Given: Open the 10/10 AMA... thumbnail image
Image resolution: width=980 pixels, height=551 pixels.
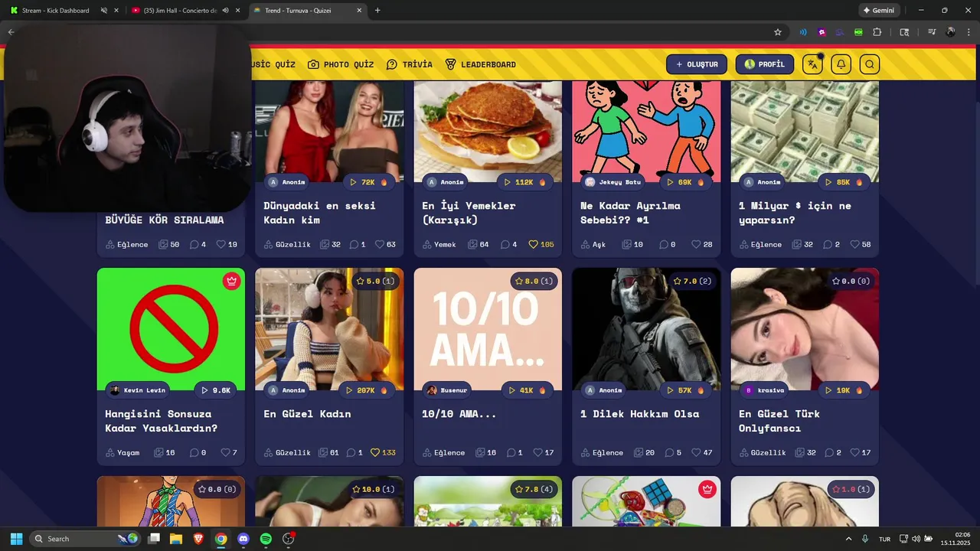Looking at the screenshot, I should (488, 329).
